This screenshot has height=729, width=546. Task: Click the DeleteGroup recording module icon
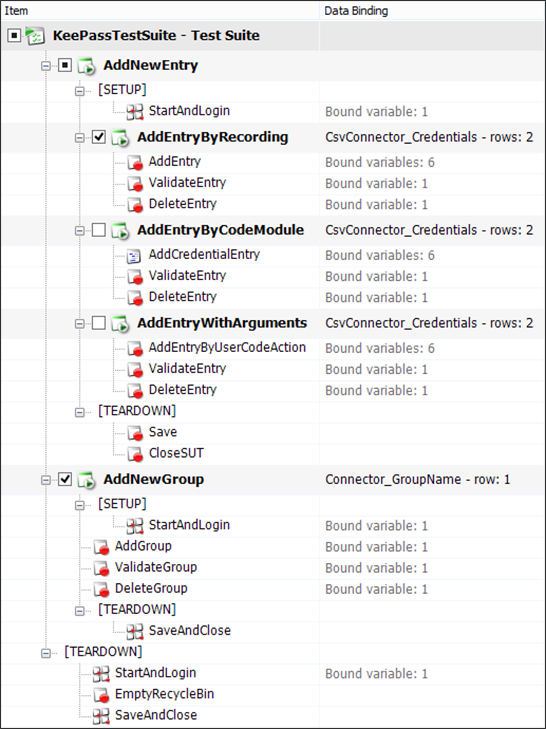click(x=100, y=589)
